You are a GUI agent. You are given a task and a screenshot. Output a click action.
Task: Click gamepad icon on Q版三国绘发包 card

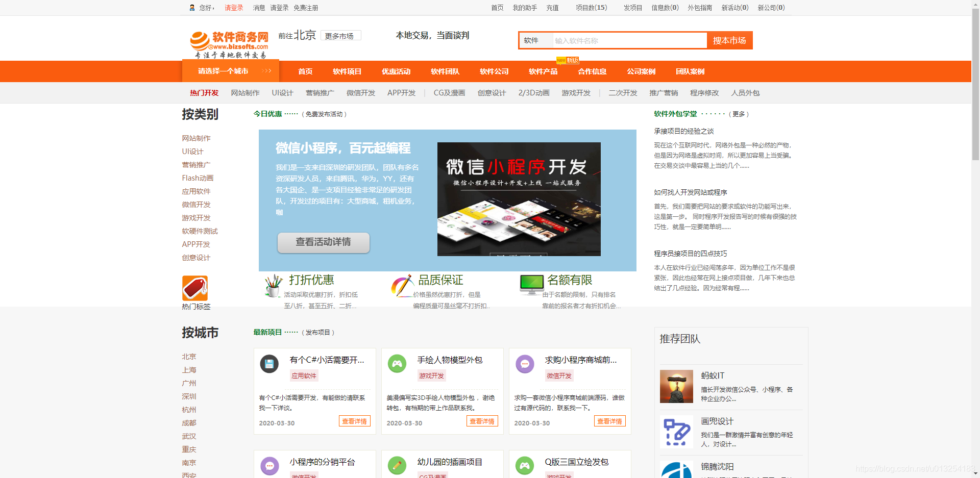(525, 466)
